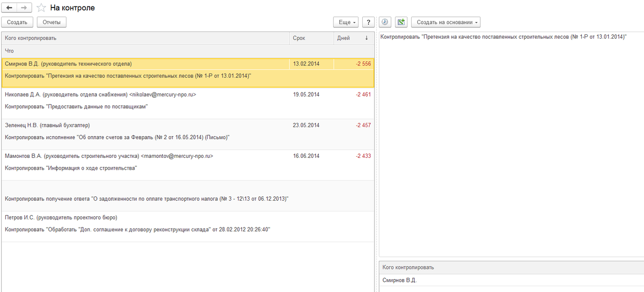Image resolution: width=644 pixels, height=292 pixels.
Task: Click the green plus sheet icon
Action: click(401, 22)
